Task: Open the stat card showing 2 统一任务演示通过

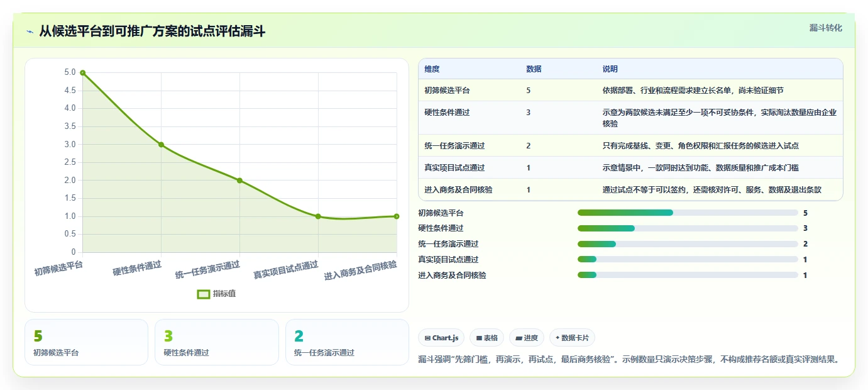Action: click(x=347, y=342)
